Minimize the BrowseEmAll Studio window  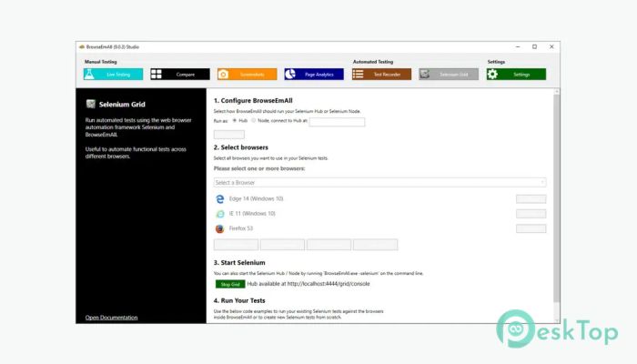click(518, 46)
